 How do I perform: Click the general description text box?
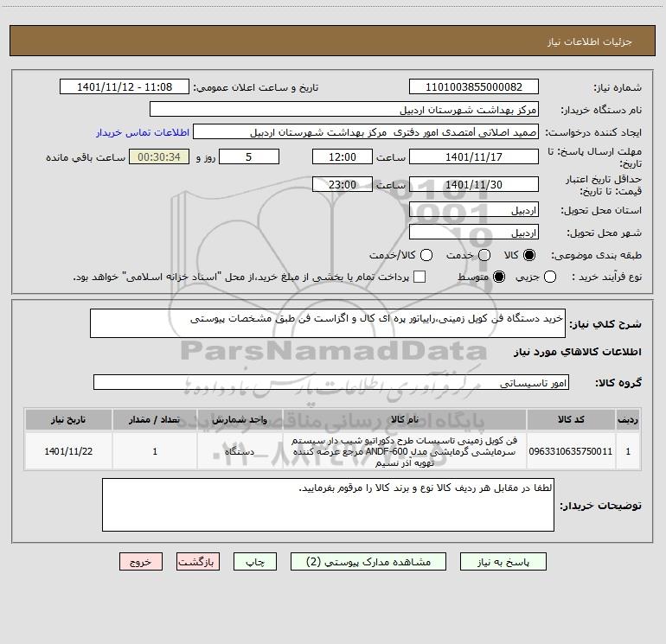[328, 323]
